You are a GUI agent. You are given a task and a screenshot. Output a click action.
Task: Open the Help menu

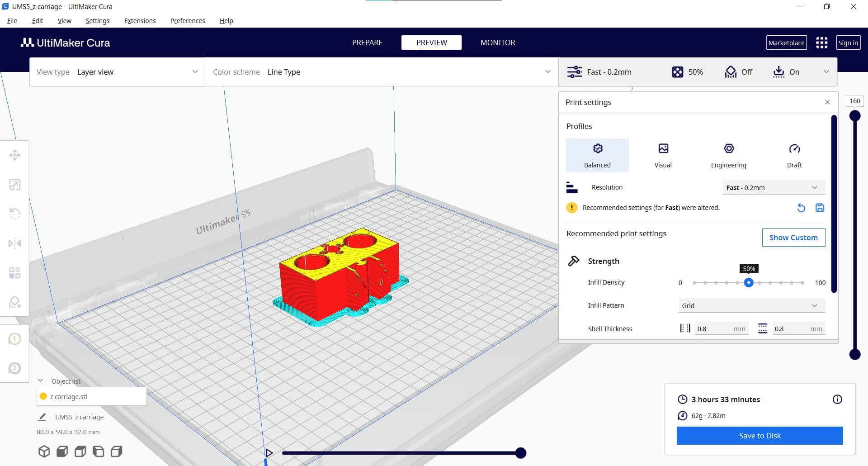(x=226, y=21)
